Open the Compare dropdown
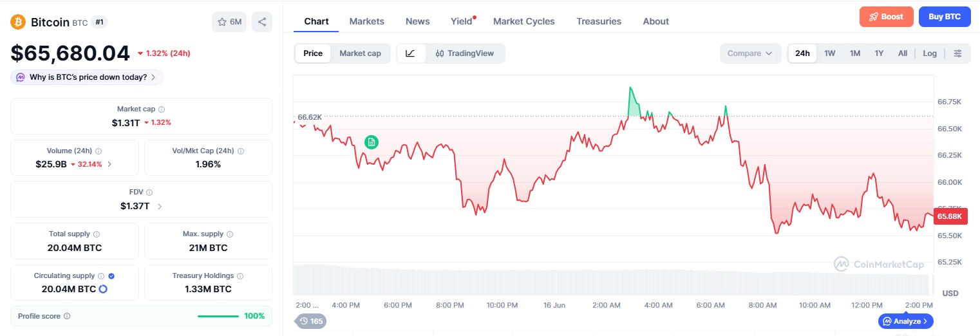Viewport: 980px width, 336px height. (750, 53)
